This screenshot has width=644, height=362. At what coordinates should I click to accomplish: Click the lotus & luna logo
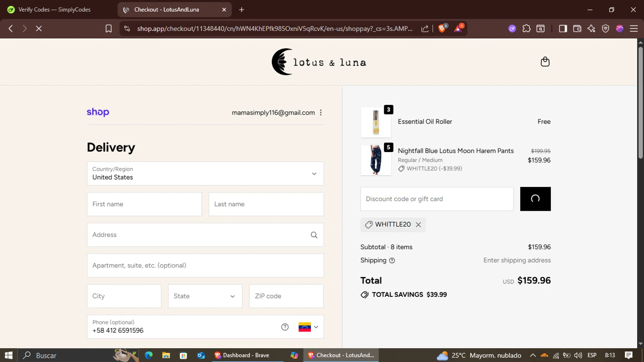[x=319, y=62]
